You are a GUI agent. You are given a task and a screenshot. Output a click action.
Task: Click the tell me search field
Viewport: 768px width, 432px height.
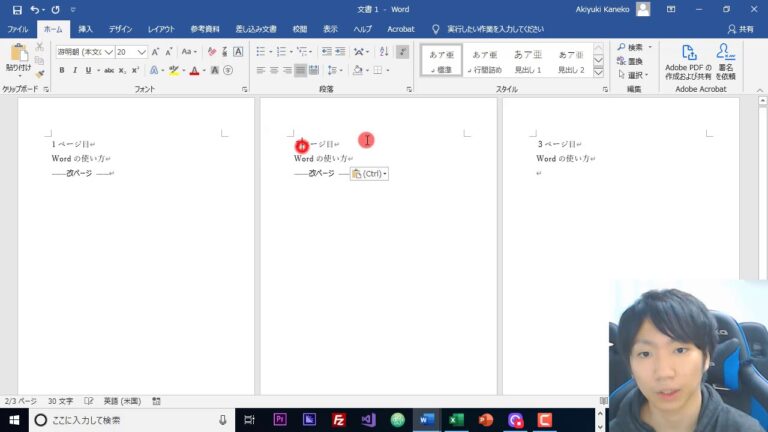[495, 29]
